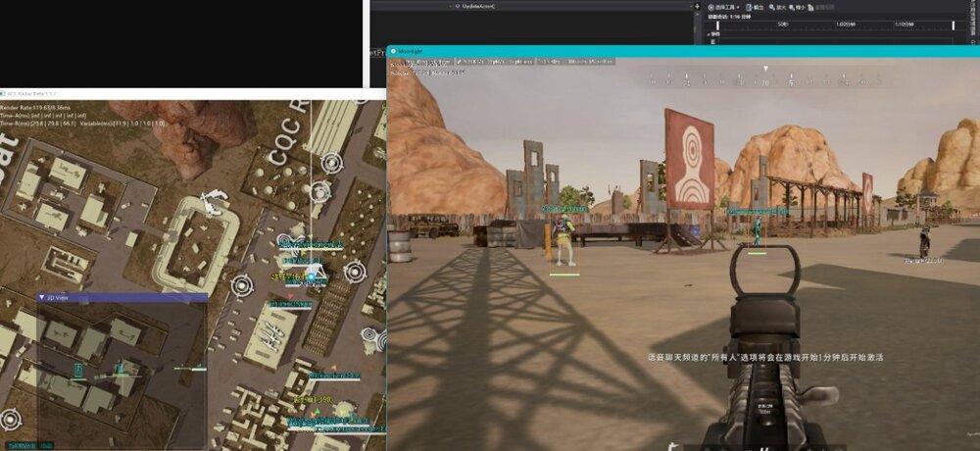Click the zoom out magnifier icon

click(x=792, y=8)
